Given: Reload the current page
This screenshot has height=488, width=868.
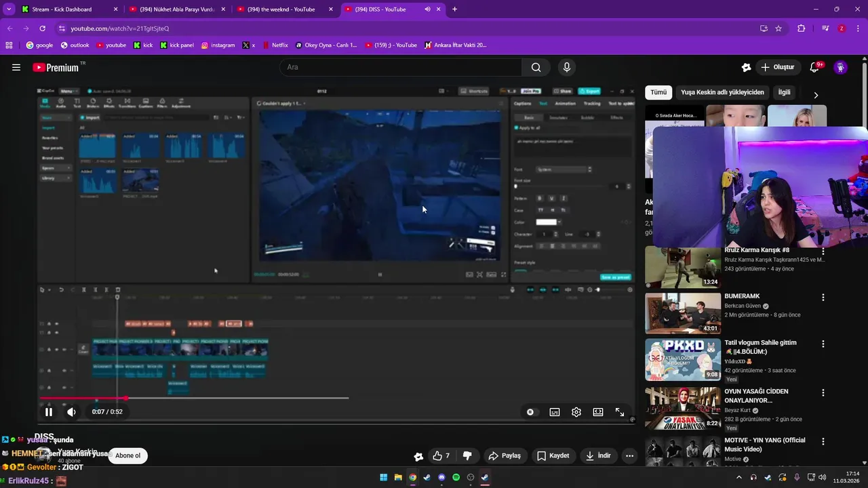Looking at the screenshot, I should (42, 28).
